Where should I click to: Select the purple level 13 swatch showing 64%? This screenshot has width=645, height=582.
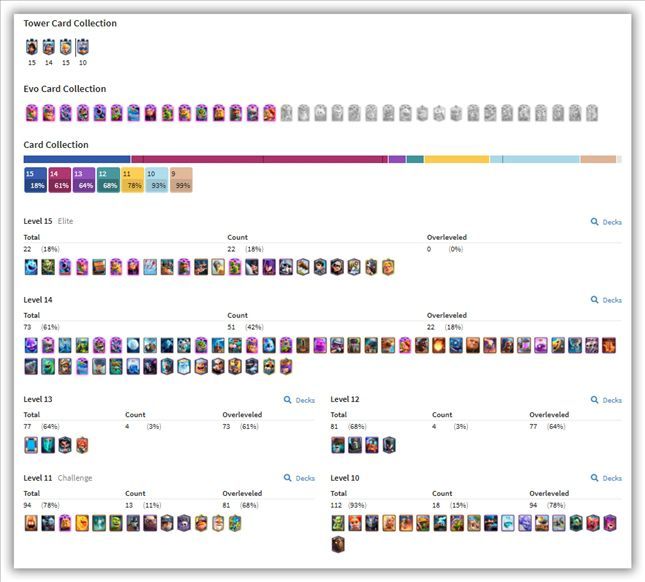[x=84, y=180]
